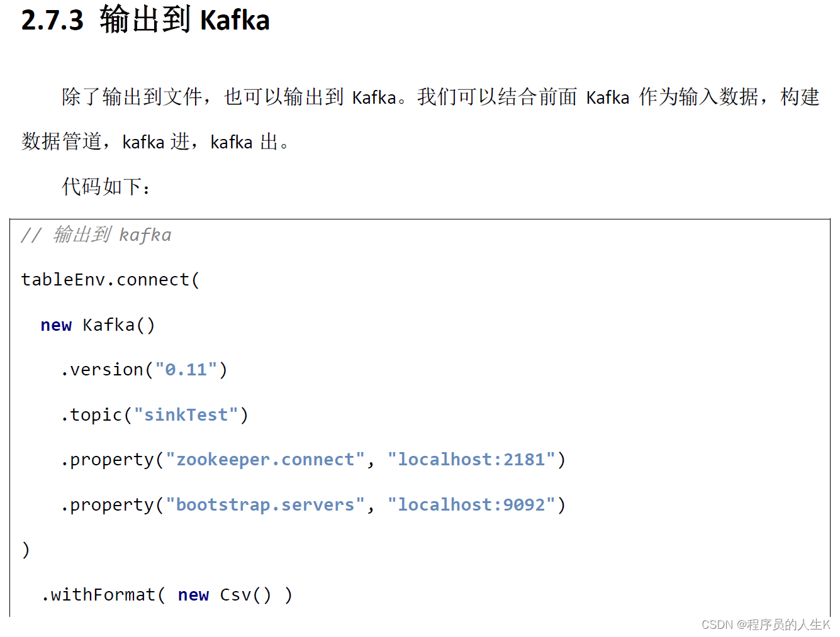840x637 pixels.
Task: Select the version string "0.11"
Action: pos(186,370)
